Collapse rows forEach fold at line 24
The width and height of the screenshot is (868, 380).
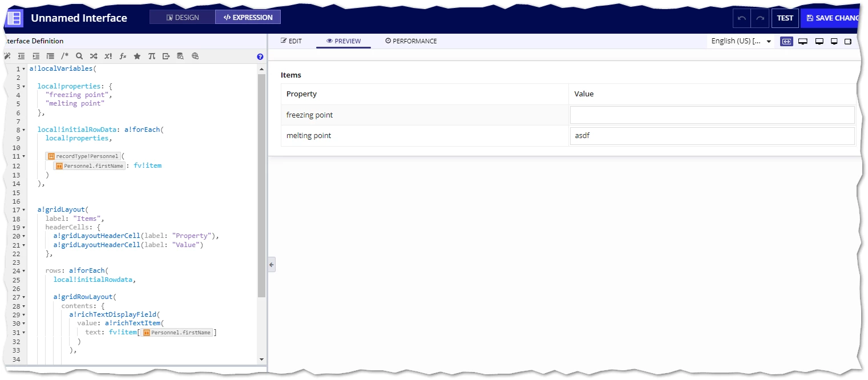pyautogui.click(x=23, y=271)
